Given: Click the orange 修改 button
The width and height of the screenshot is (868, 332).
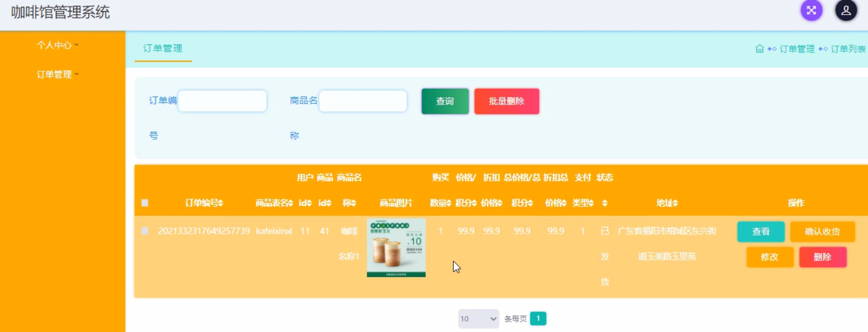Looking at the screenshot, I should tap(770, 257).
